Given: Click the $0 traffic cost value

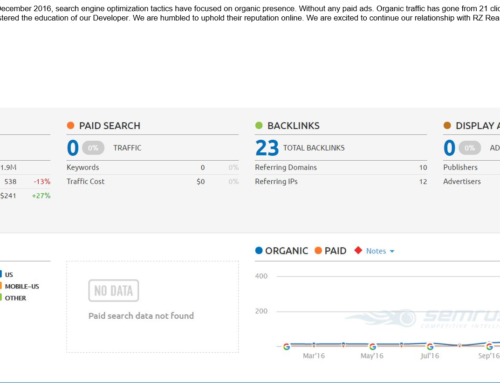Looking at the screenshot, I should [x=201, y=182].
